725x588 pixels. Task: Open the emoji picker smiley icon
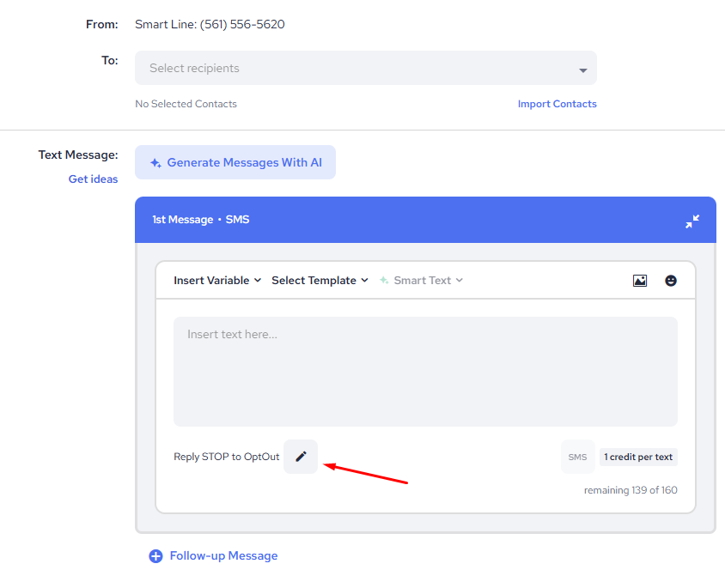[x=671, y=281]
